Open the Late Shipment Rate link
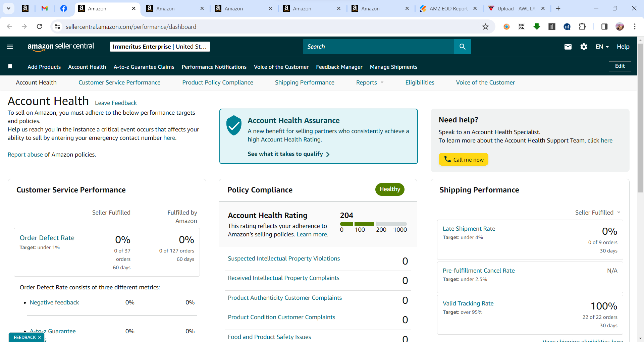644x342 pixels. tap(469, 229)
